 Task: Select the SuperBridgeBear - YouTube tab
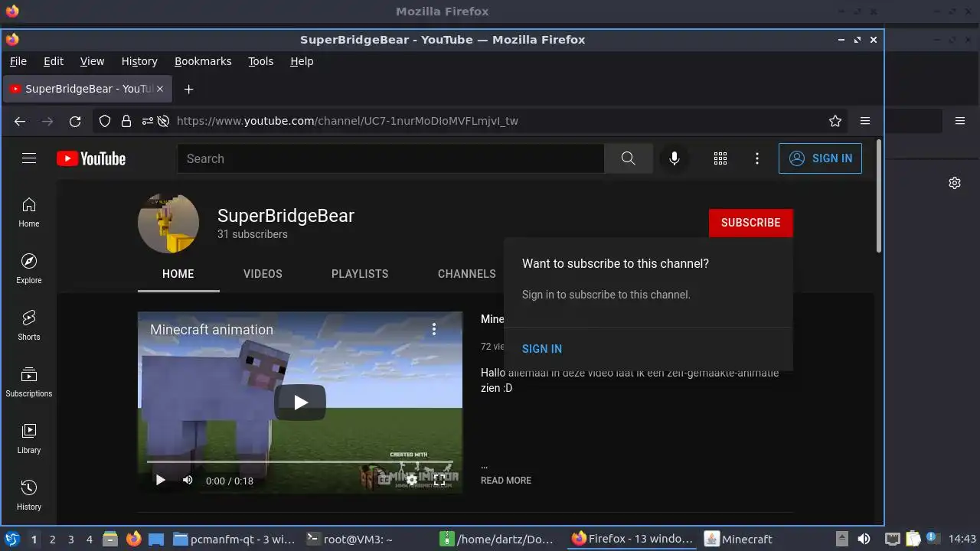point(88,89)
